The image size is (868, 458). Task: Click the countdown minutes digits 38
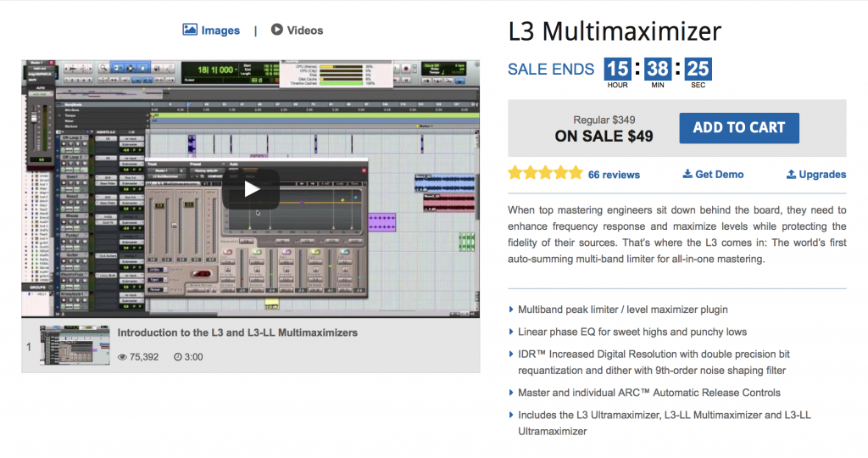pyautogui.click(x=658, y=70)
